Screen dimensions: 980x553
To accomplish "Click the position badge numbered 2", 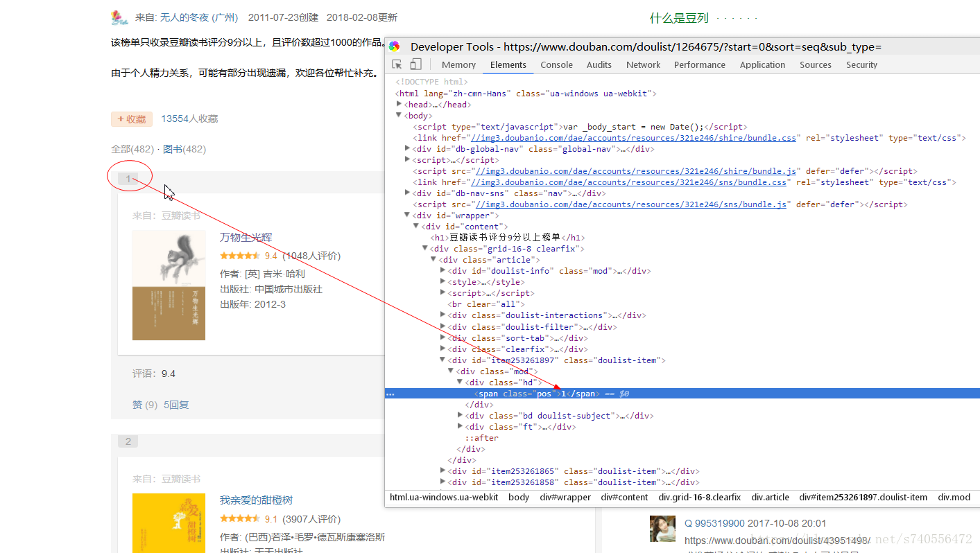I will pos(128,441).
